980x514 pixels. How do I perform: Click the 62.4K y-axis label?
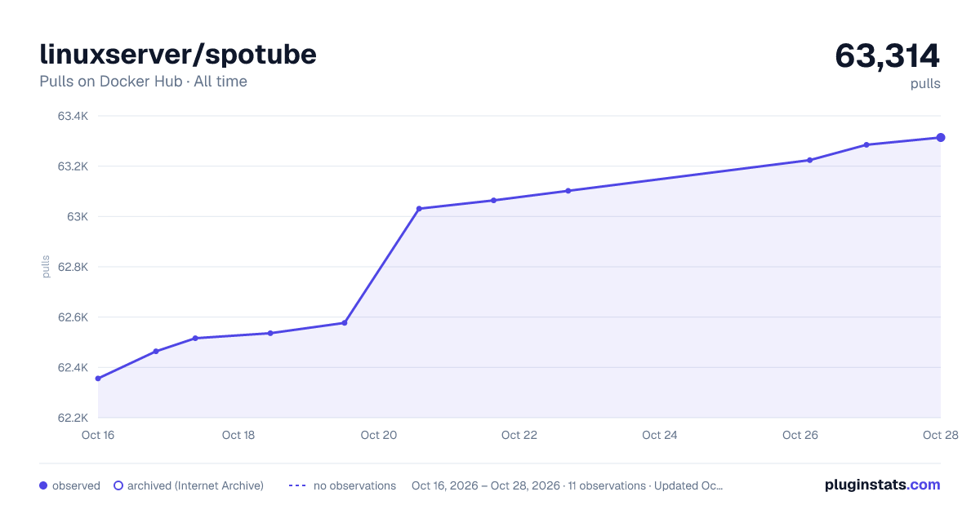point(73,367)
